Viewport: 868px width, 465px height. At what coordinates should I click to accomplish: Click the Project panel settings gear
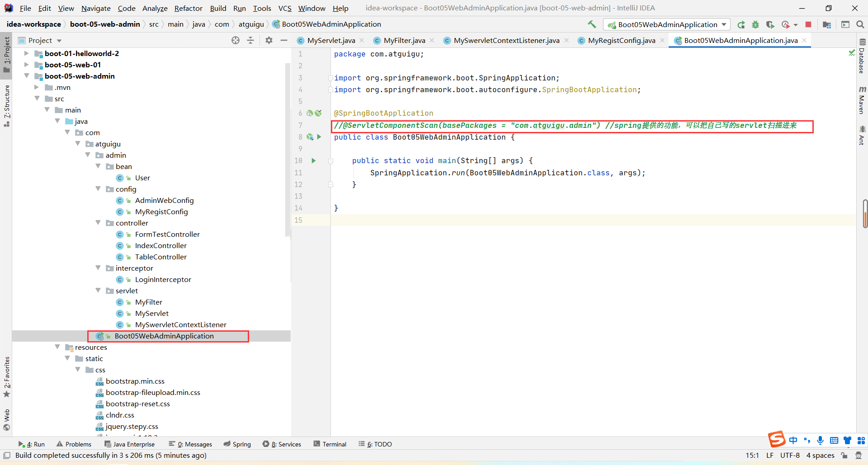tap(269, 40)
